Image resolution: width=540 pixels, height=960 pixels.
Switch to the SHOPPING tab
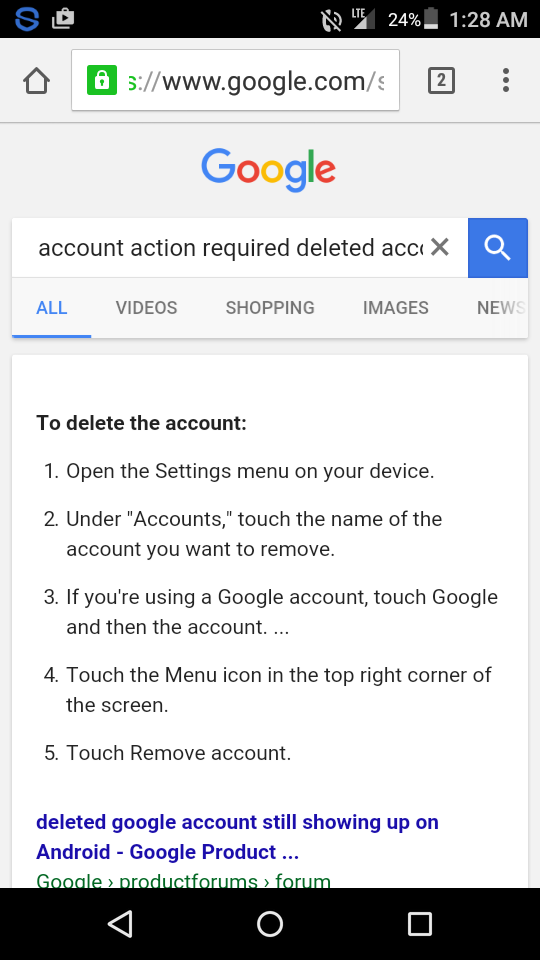point(270,307)
